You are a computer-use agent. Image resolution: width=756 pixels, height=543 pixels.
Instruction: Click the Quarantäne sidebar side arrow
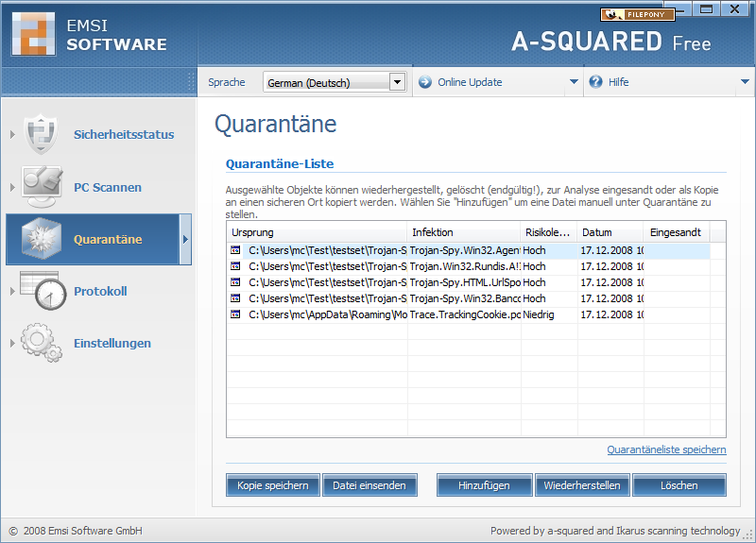tap(185, 240)
